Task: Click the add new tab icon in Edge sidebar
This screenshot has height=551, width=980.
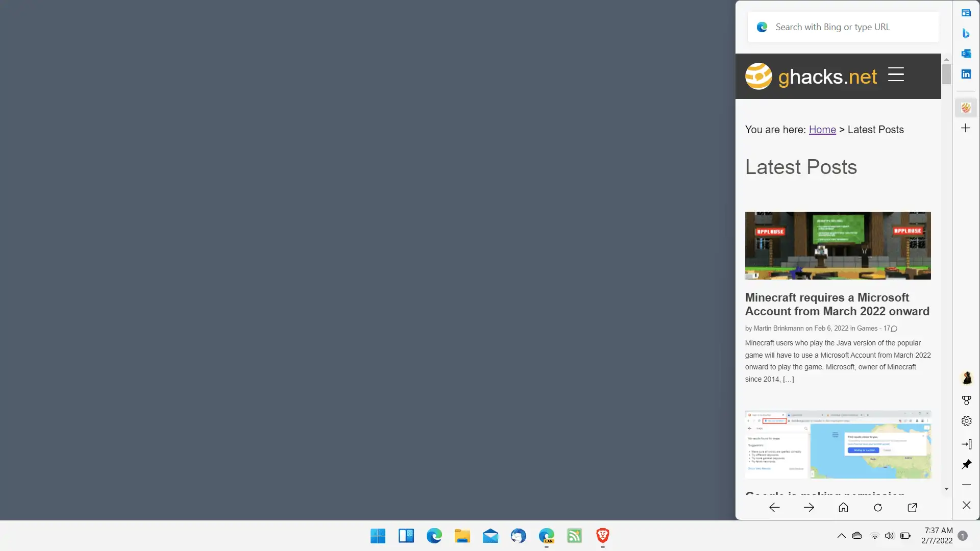Action: (965, 128)
